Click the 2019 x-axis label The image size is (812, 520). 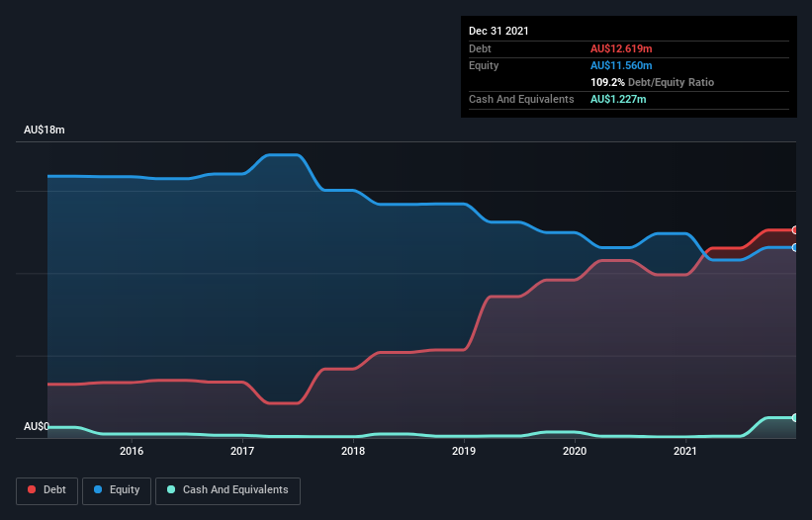point(464,451)
